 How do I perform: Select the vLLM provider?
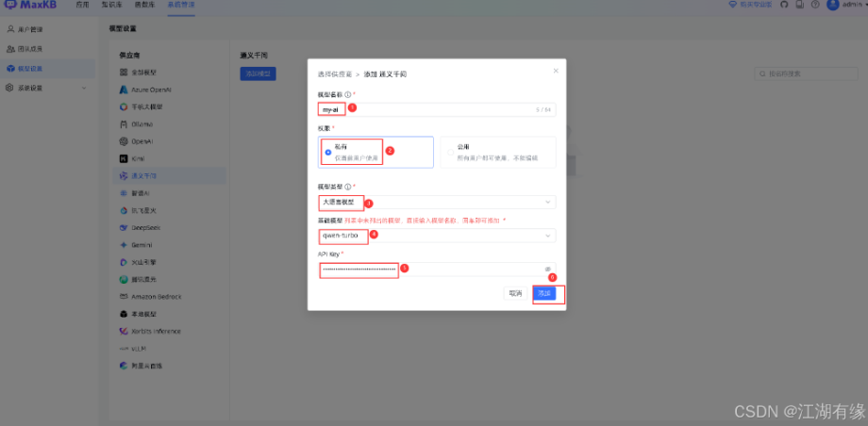point(170,349)
